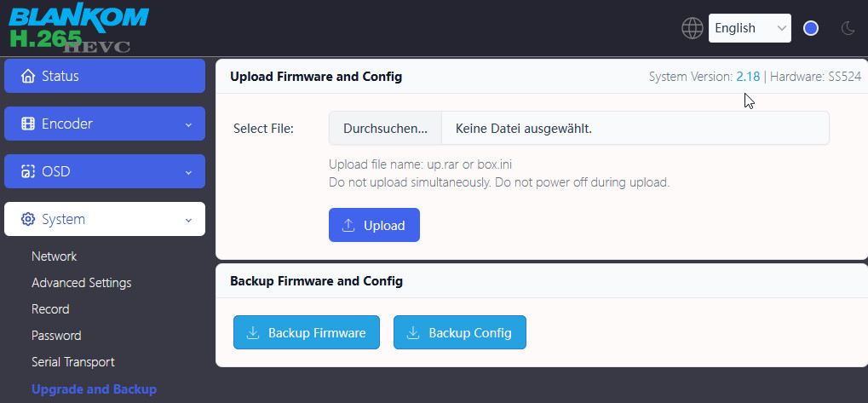The image size is (868, 403).
Task: Click Durchsuchen to browse for a file
Action: pyautogui.click(x=385, y=129)
